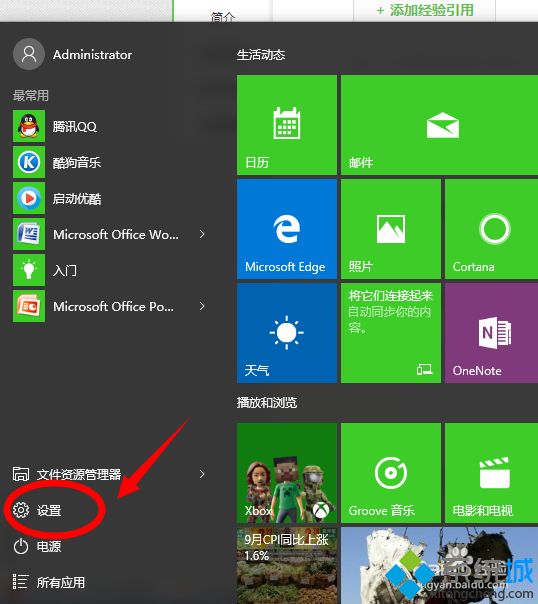This screenshot has width=538, height=604.
Task: Open the Get Started lightbulb icon
Action: click(x=29, y=270)
